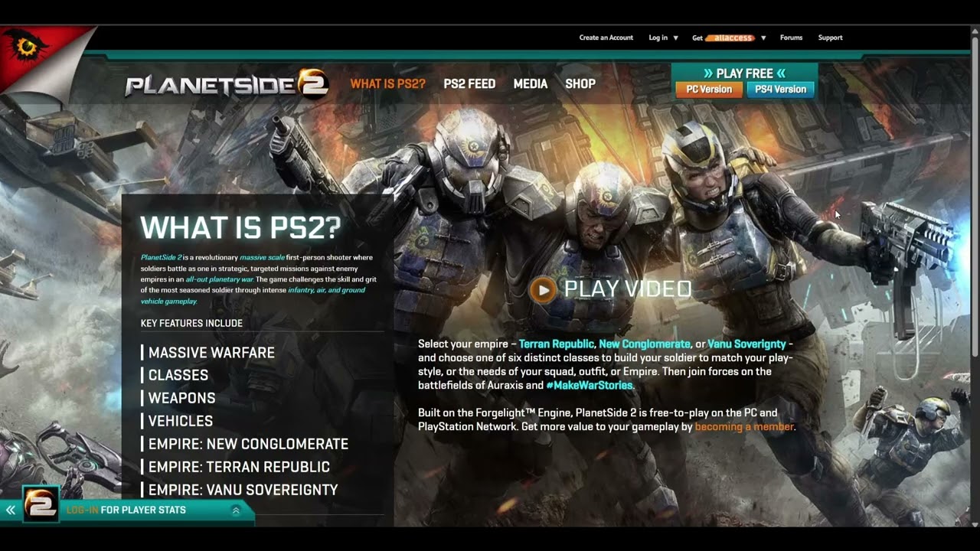Click LOG-IN in the player stats bar
Viewport: 980px width, 551px height.
tap(82, 510)
